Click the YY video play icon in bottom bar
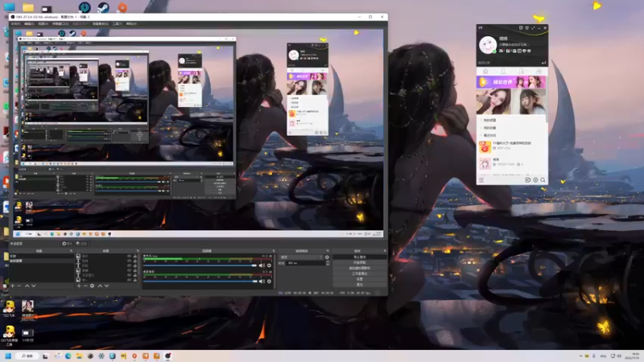This screenshot has width=644, height=362. coord(528,179)
